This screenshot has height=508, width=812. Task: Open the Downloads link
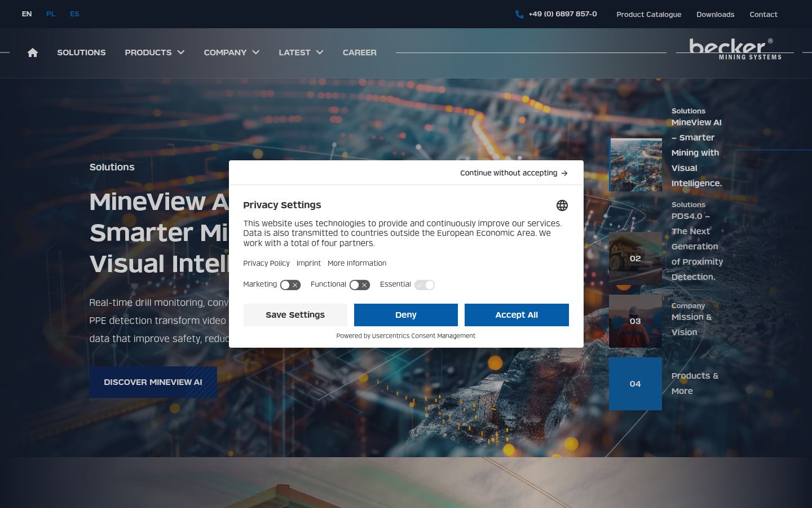(716, 14)
